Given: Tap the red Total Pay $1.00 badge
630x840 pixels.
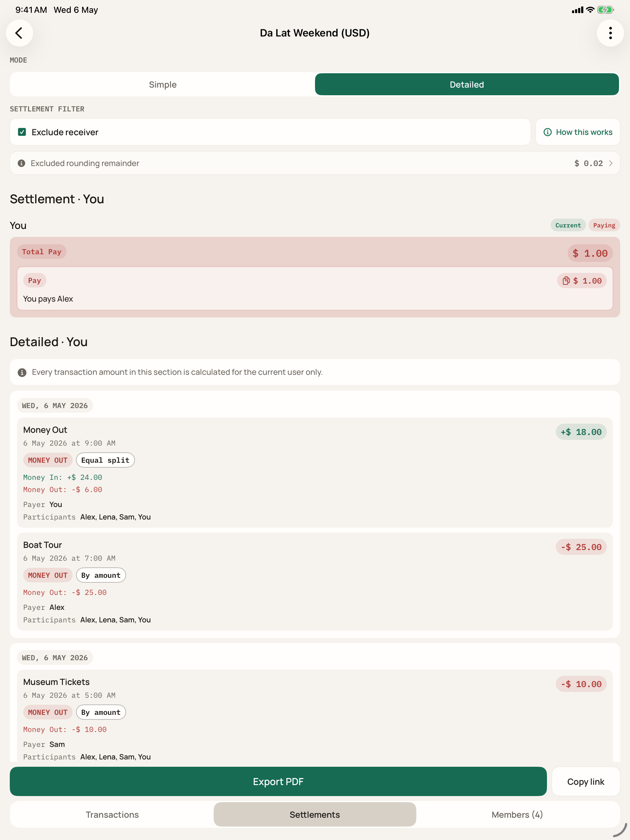Looking at the screenshot, I should pos(590,253).
